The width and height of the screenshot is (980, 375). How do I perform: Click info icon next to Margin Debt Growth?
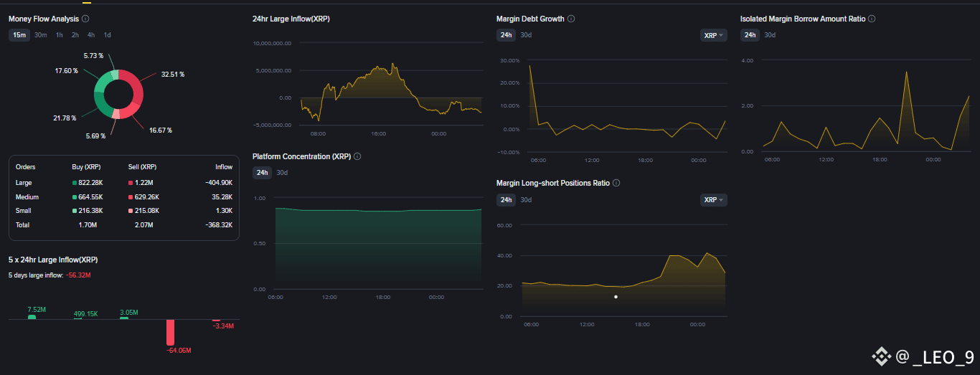[571, 19]
